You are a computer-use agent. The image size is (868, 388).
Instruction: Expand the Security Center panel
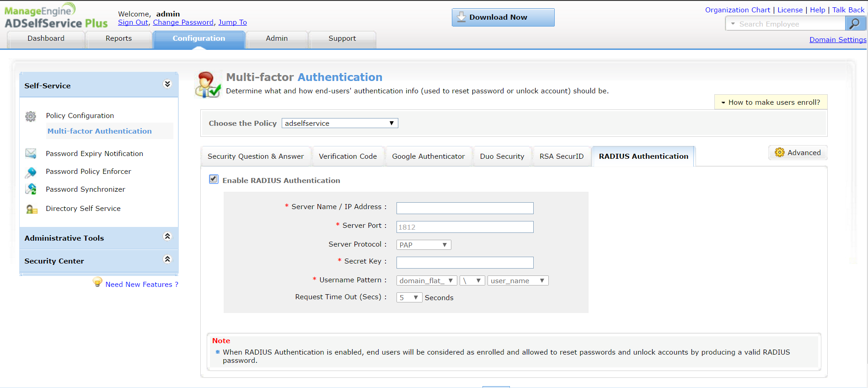(x=167, y=259)
